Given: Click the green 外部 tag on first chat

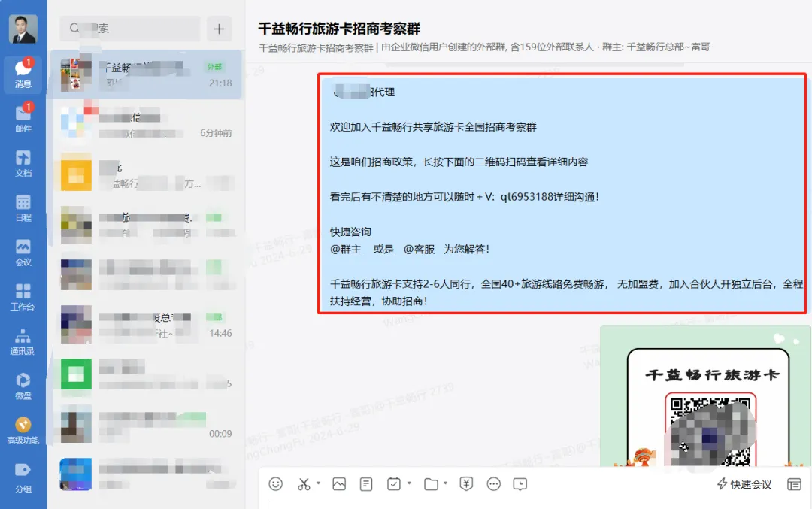Looking at the screenshot, I should pyautogui.click(x=214, y=66).
